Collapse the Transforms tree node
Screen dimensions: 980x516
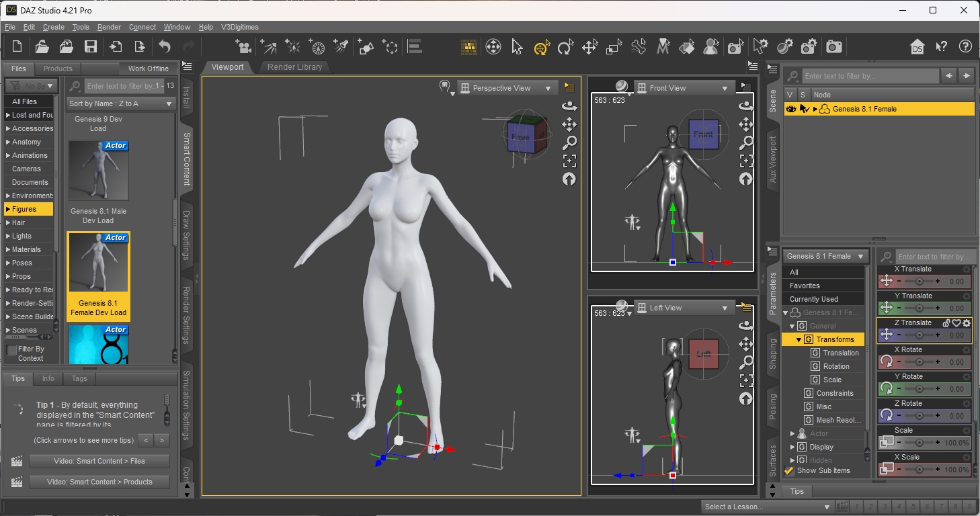799,339
